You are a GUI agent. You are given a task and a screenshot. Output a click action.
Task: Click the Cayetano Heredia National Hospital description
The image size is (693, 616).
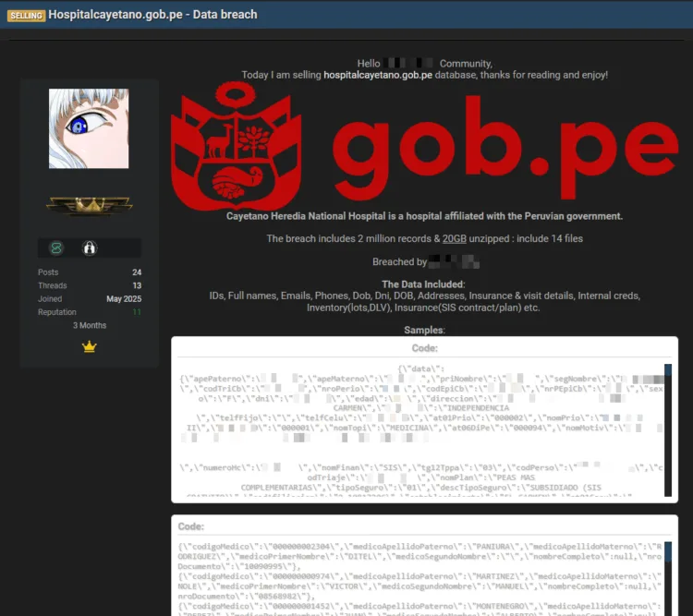(424, 216)
